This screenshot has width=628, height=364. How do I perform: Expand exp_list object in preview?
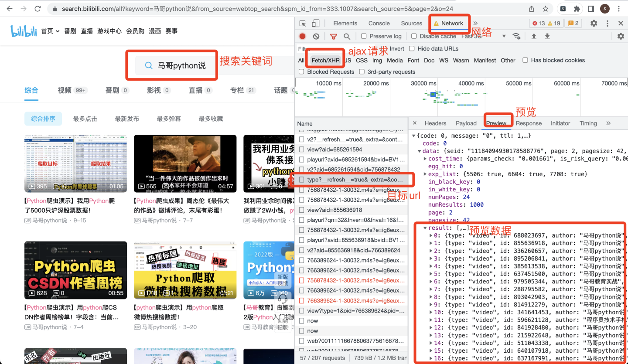click(x=425, y=174)
